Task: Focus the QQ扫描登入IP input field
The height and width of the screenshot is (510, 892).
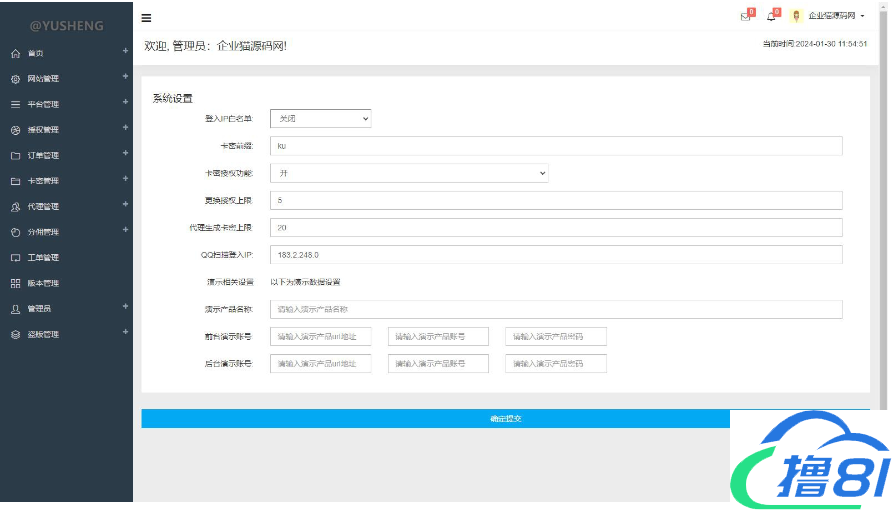Action: pyautogui.click(x=555, y=255)
